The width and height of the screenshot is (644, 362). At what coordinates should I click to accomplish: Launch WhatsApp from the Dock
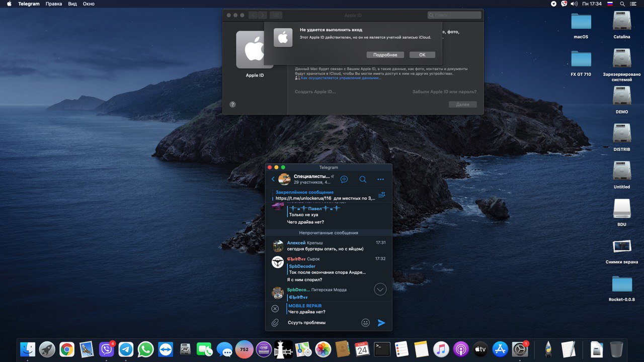(145, 349)
